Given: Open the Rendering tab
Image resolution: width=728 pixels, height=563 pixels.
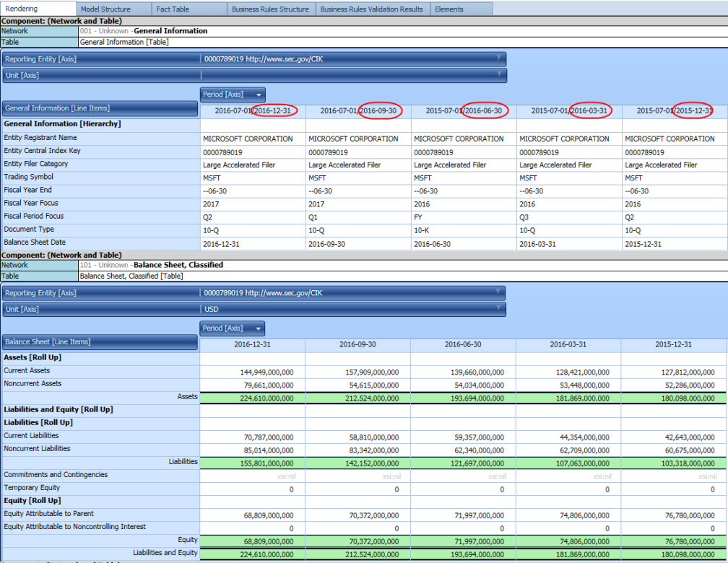Looking at the screenshot, I should [38, 9].
